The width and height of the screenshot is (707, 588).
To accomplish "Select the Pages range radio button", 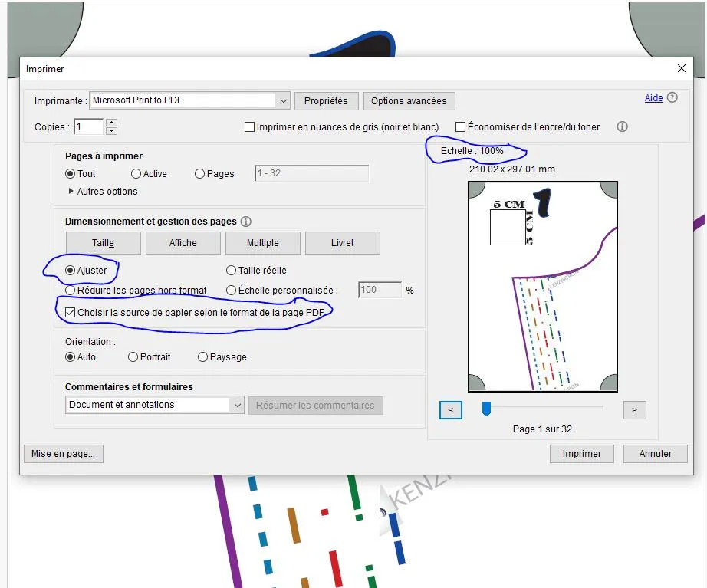I will click(x=199, y=173).
